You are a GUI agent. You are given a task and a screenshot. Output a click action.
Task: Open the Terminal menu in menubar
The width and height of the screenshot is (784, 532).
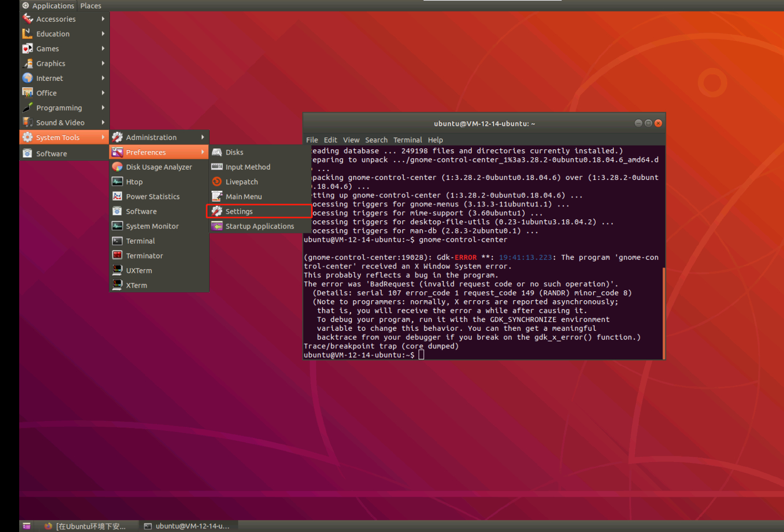click(x=408, y=140)
